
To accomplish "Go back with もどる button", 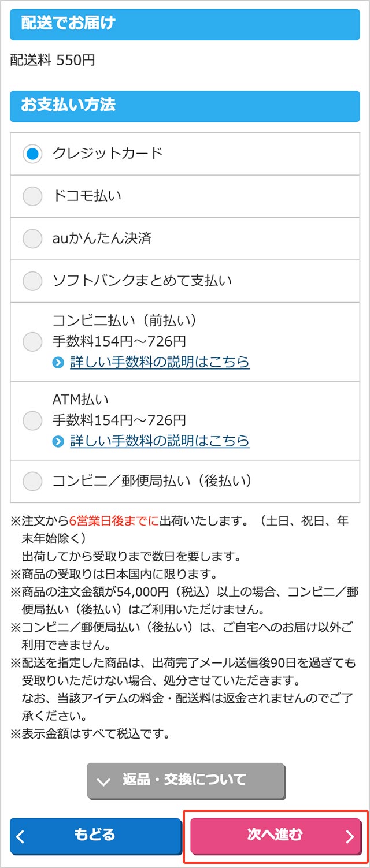I will click(x=95, y=835).
